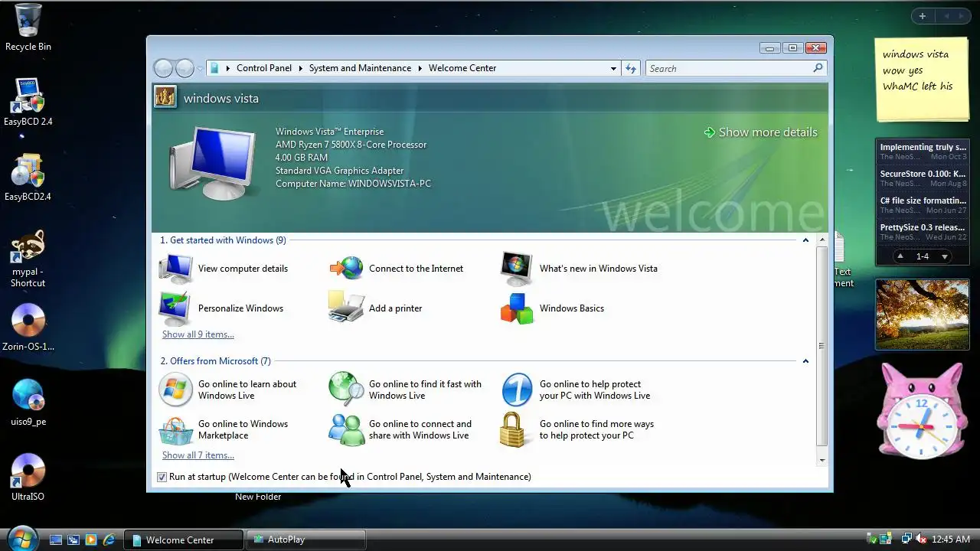
Task: Expand System and Maintenance breadcrumb arrow
Action: click(420, 68)
